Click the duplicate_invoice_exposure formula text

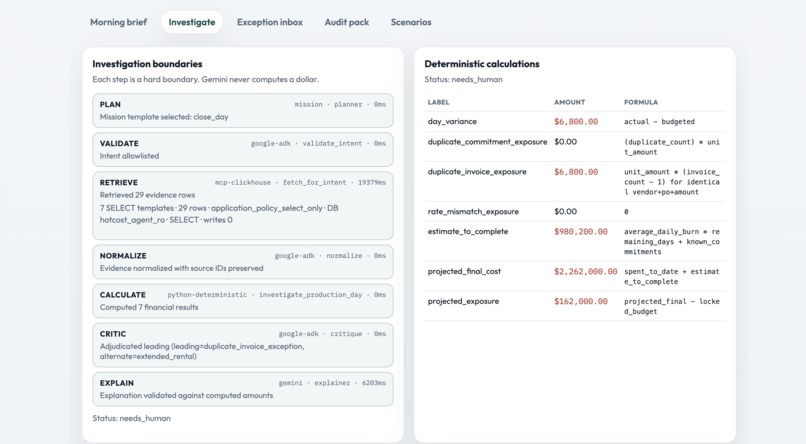coord(672,182)
